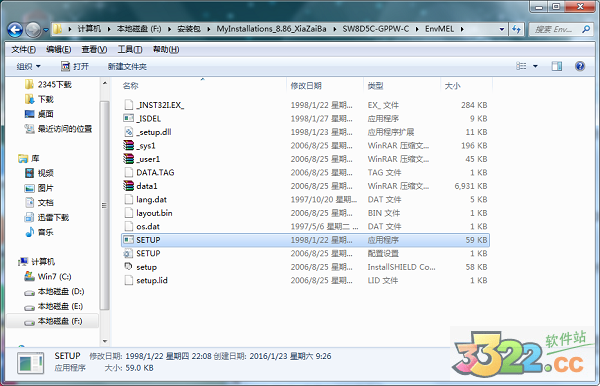
Task: Open the 文件(F) menu
Action: pos(23,49)
